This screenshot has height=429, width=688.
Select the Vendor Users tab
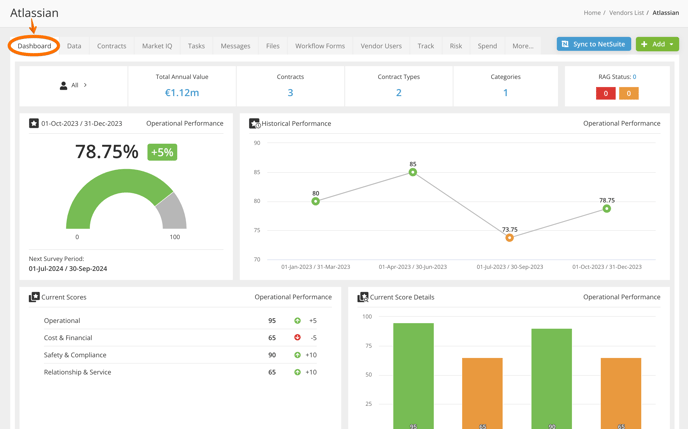(x=381, y=46)
